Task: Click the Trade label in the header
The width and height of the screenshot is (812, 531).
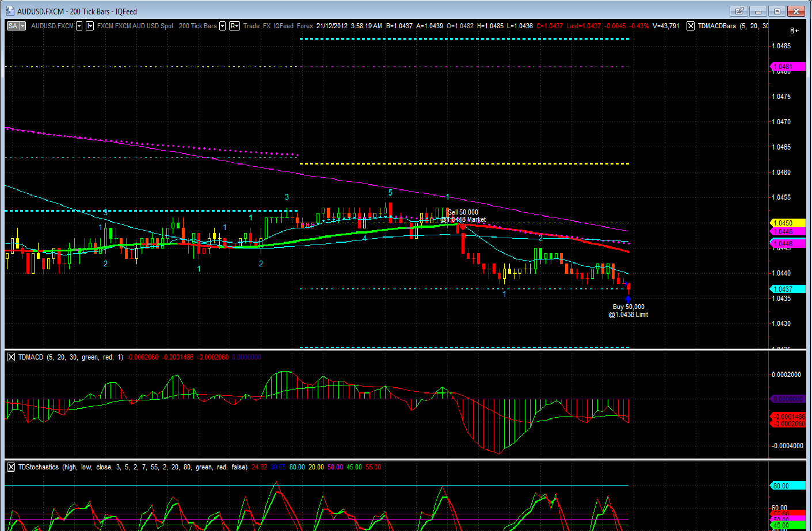Action: click(251, 26)
